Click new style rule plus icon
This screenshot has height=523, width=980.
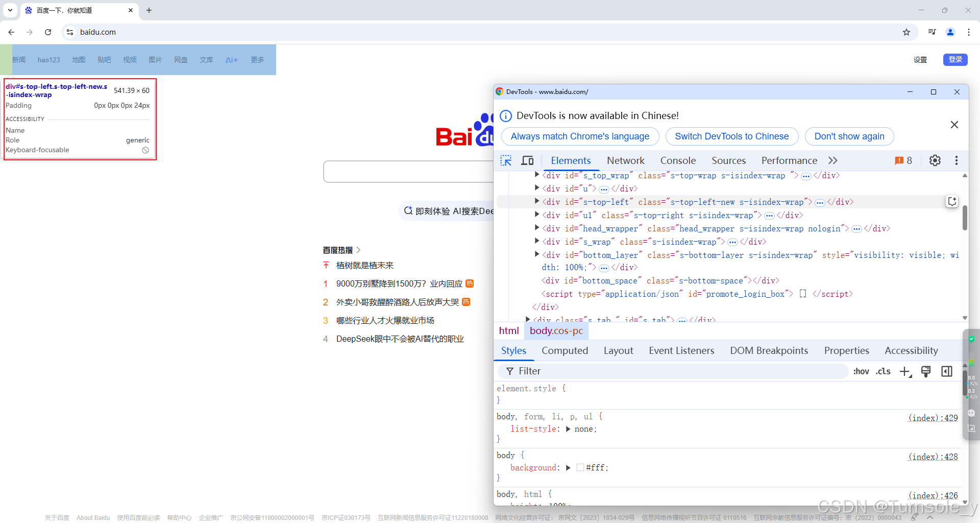(x=905, y=371)
